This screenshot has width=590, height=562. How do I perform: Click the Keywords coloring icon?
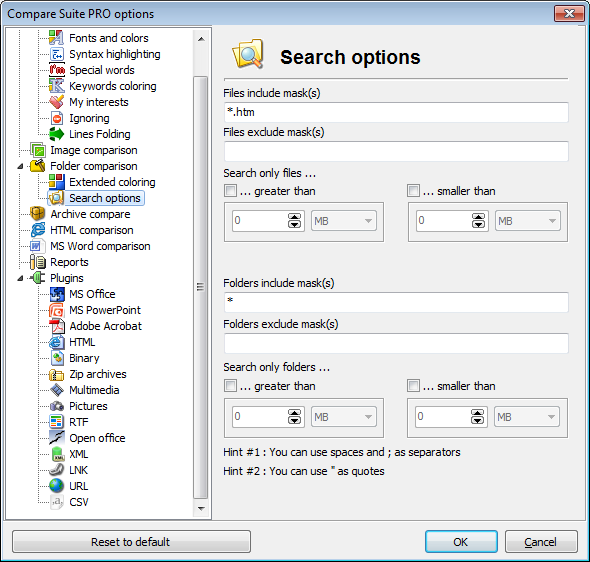[x=56, y=86]
